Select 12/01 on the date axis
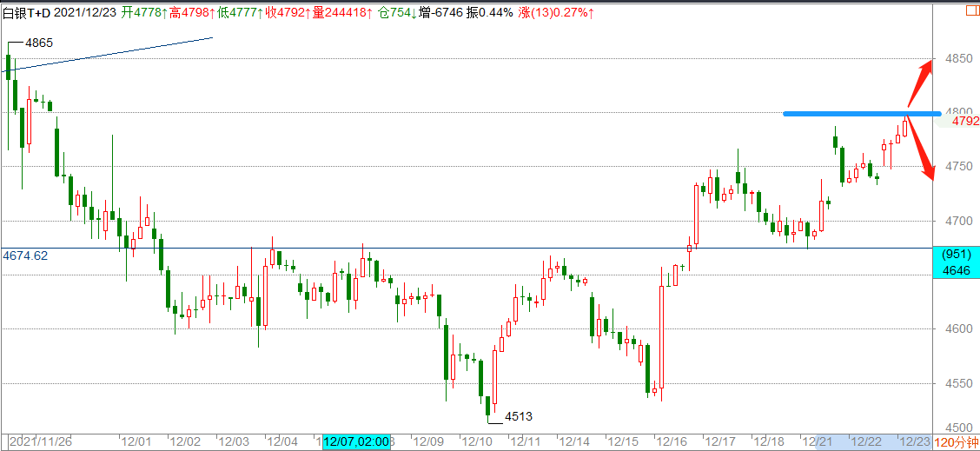The image size is (980, 451). [x=136, y=442]
